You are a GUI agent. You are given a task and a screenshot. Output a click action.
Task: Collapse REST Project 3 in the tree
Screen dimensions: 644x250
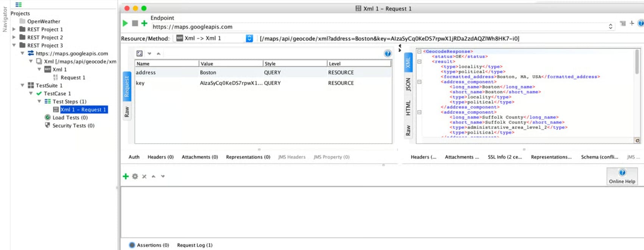click(x=14, y=45)
